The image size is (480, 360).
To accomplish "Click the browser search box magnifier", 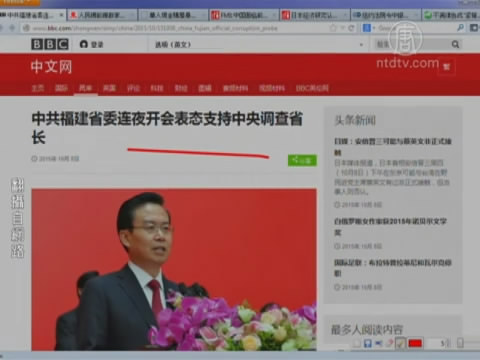I will (x=460, y=28).
